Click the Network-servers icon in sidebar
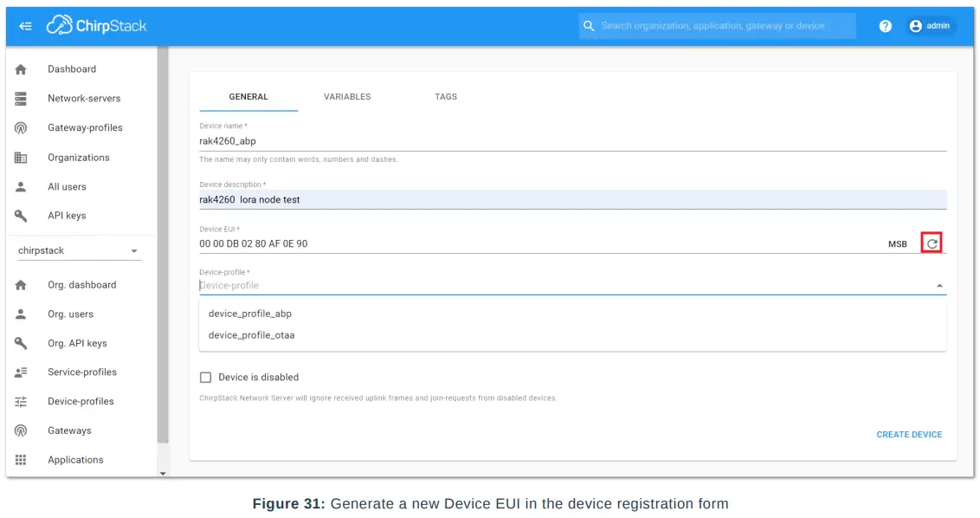This screenshot has height=518, width=980. 21,99
